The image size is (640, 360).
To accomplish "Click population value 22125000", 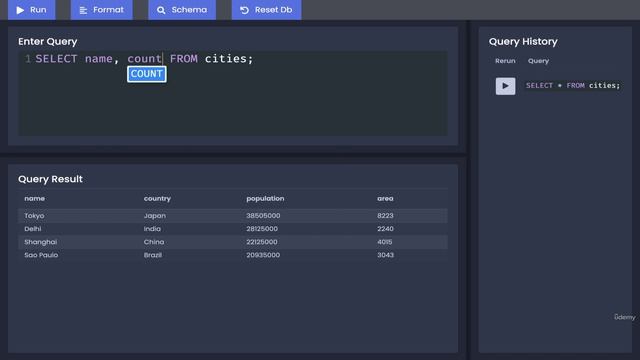I will 262,242.
